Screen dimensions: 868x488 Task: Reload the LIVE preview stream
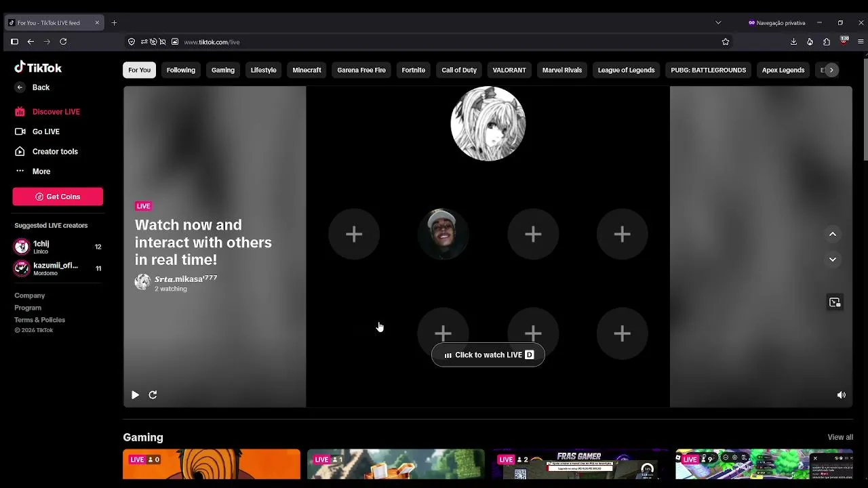(x=153, y=395)
